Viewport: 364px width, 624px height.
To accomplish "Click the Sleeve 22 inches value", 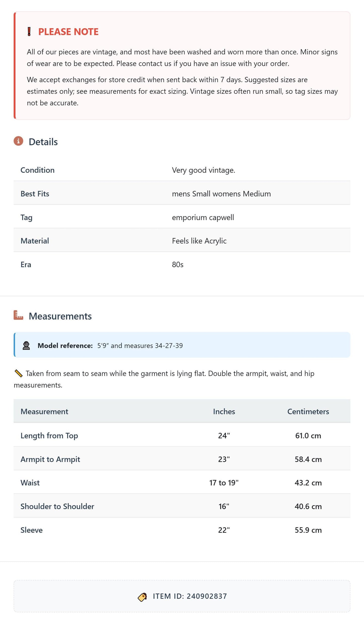I will pos(224,530).
